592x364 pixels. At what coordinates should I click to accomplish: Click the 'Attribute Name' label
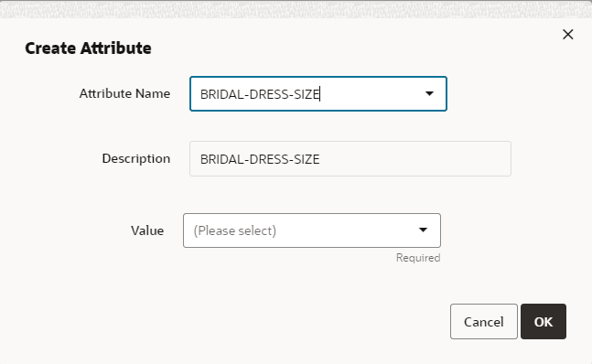[x=124, y=93]
